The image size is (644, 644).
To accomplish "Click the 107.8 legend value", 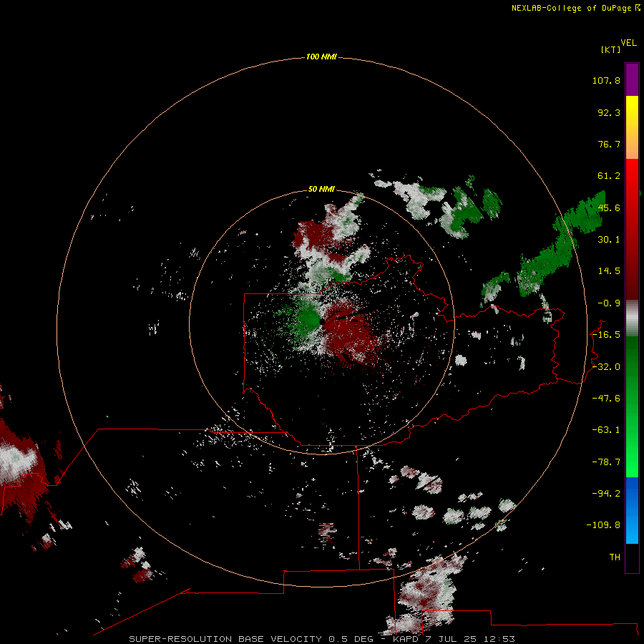I will tap(606, 80).
